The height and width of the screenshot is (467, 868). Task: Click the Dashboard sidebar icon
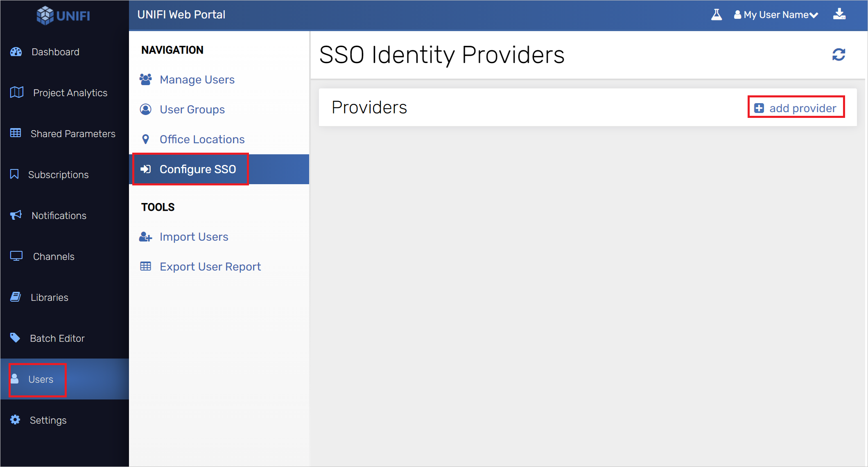pyautogui.click(x=15, y=52)
